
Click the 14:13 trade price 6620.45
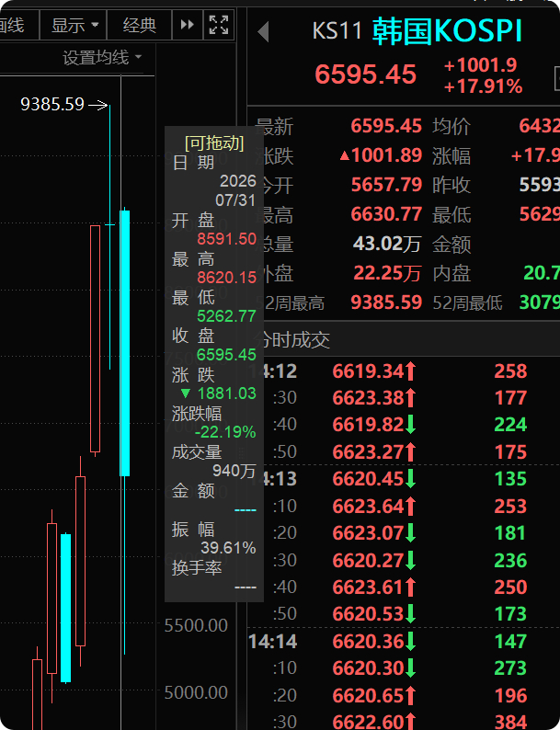click(368, 479)
